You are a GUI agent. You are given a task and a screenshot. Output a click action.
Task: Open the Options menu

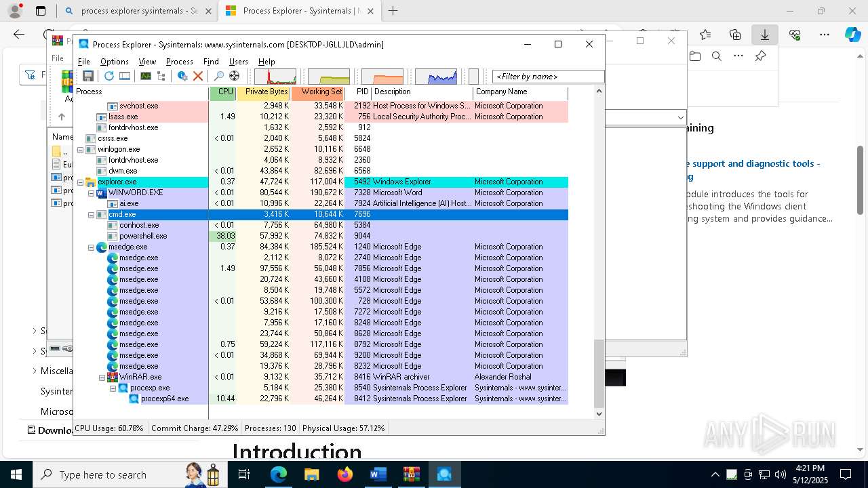pos(115,61)
